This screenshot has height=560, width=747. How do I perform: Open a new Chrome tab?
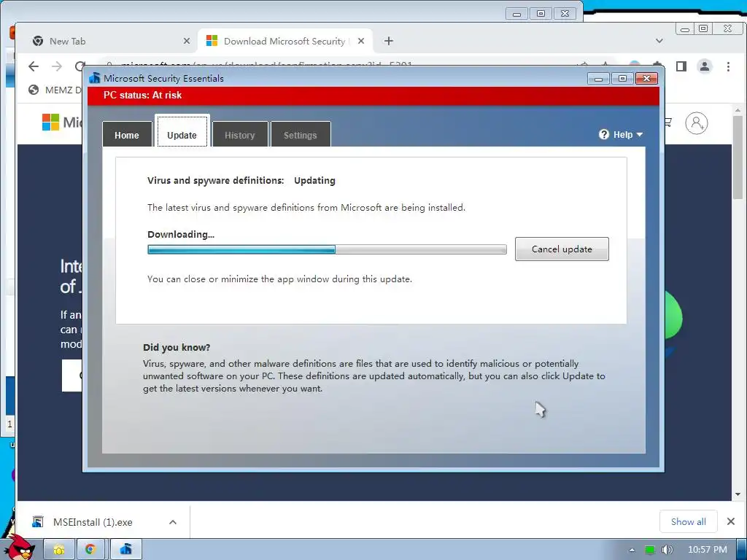[389, 42]
